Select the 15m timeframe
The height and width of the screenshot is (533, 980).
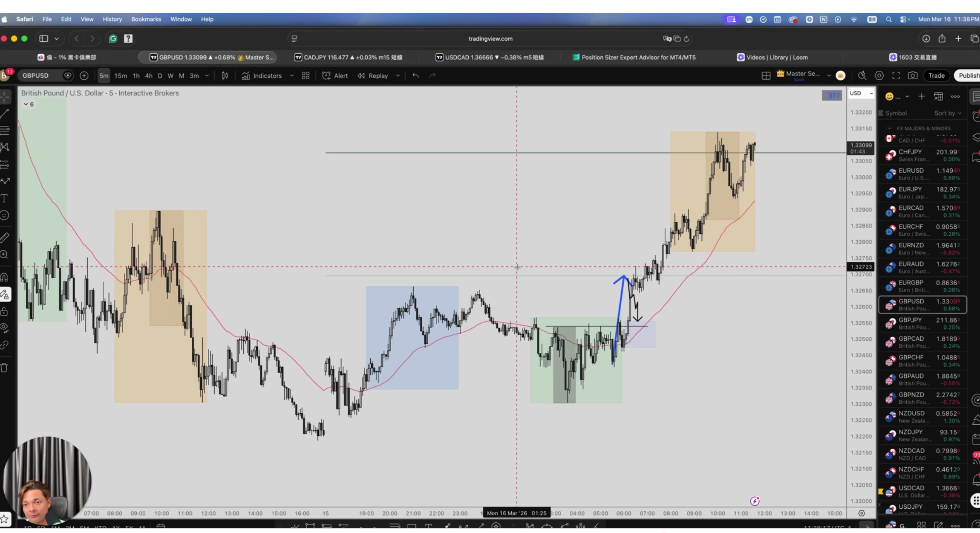[x=120, y=75]
